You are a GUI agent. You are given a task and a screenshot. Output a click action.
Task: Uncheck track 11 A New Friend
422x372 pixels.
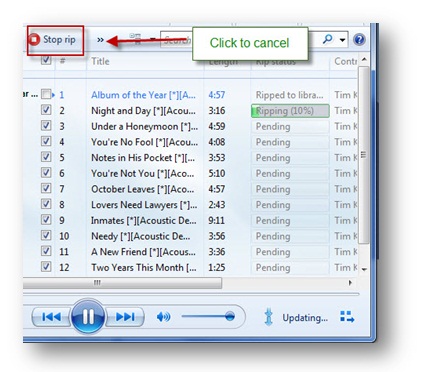pos(46,251)
